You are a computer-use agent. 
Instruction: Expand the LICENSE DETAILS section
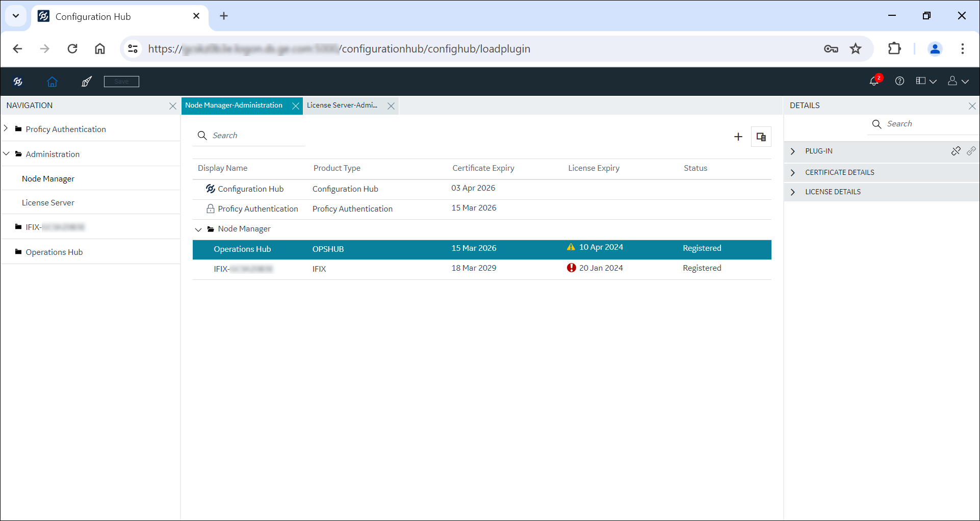[793, 192]
